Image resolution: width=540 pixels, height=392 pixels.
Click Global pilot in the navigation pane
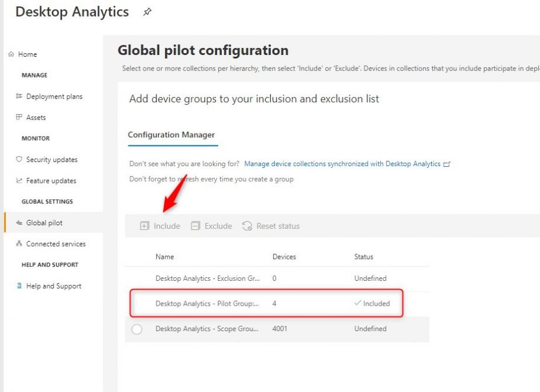(40, 222)
